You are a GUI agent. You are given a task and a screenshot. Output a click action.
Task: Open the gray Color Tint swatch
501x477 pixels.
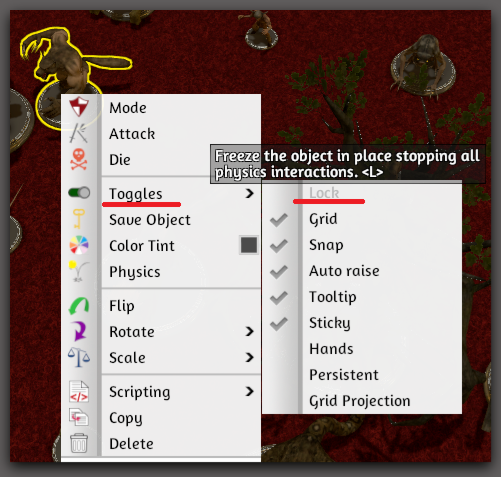click(249, 245)
